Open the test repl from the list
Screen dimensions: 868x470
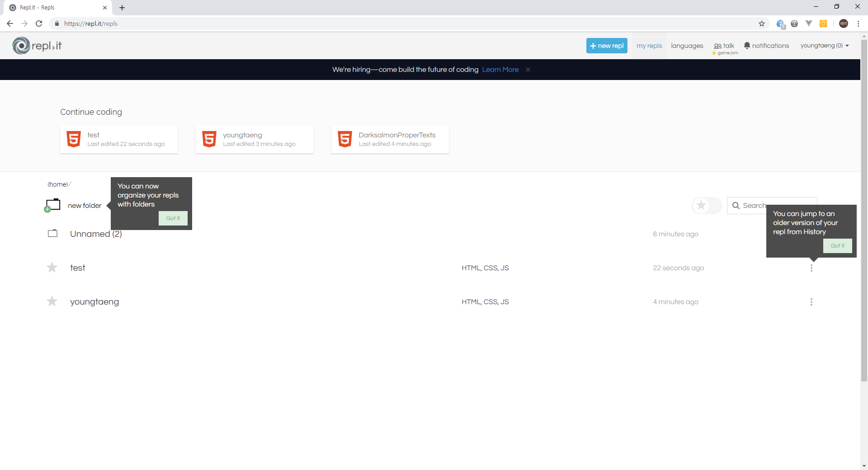(x=78, y=268)
